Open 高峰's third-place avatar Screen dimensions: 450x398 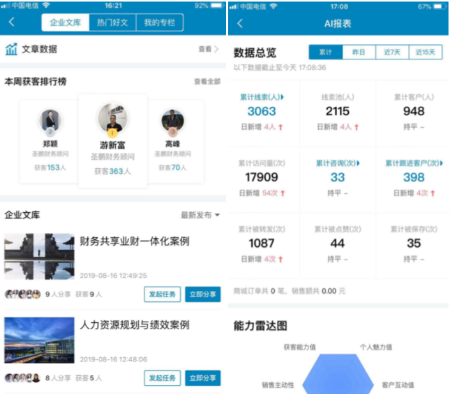(173, 120)
